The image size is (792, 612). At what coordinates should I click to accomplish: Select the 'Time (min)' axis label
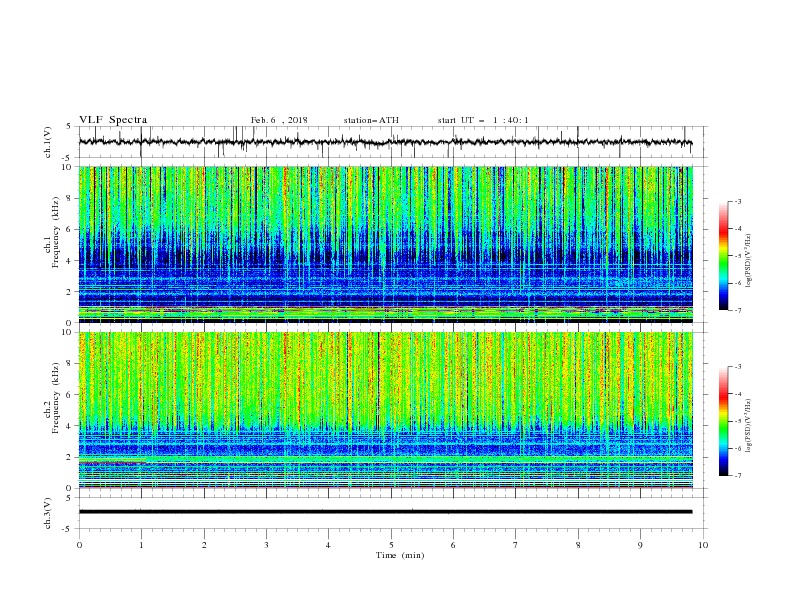(x=400, y=555)
